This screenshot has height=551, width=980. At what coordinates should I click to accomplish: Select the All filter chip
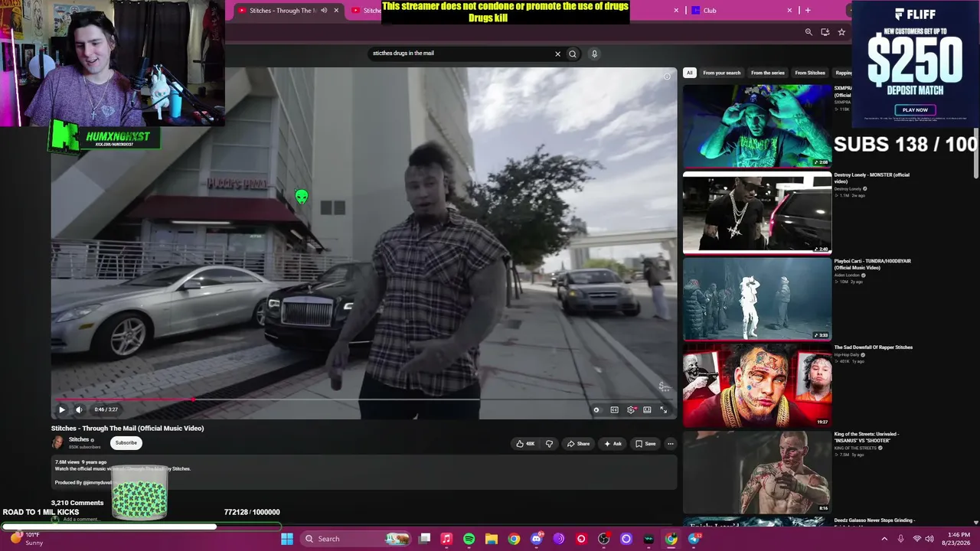[689, 73]
